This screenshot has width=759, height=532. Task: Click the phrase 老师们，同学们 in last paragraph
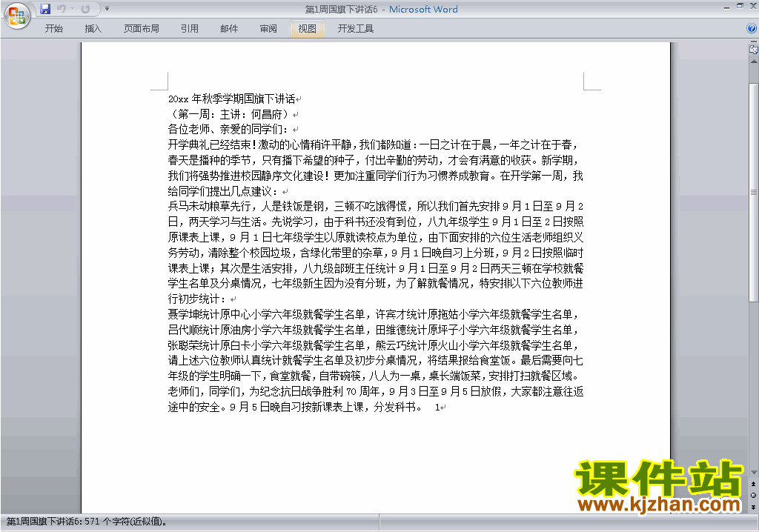pyautogui.click(x=204, y=392)
